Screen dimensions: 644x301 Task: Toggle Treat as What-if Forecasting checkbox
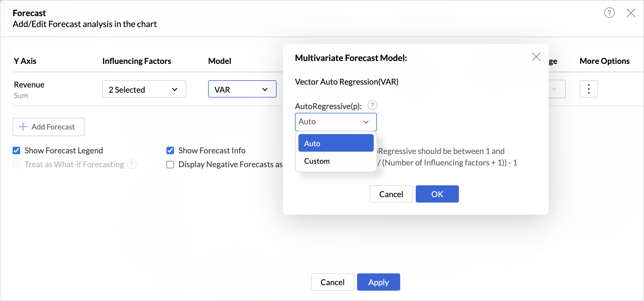16,164
